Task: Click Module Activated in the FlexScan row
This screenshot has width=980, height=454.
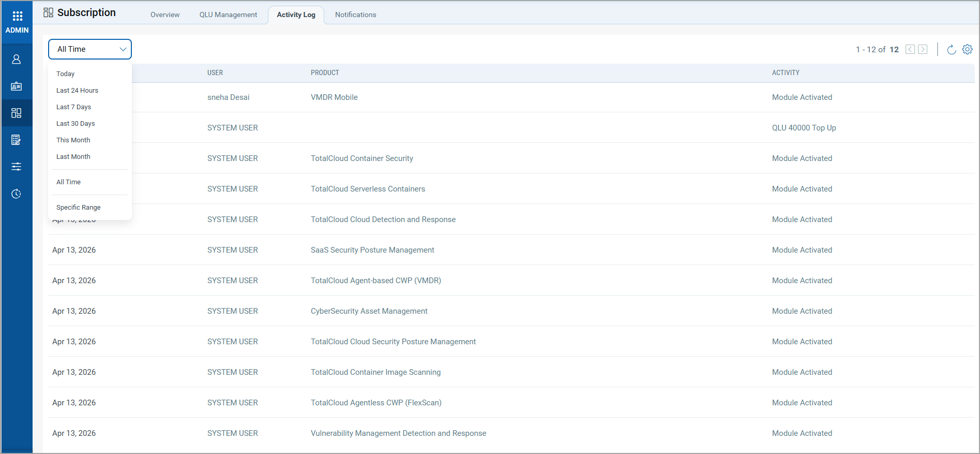Action: tap(802, 403)
